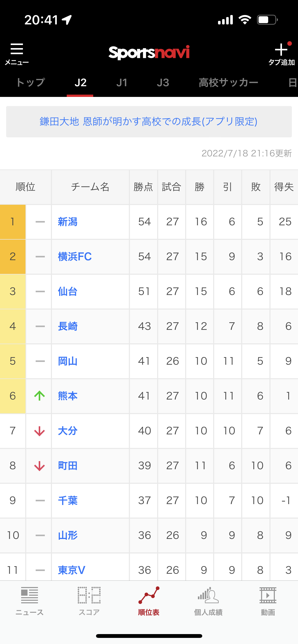
Task: Go to the トップ tab
Action: click(x=31, y=83)
